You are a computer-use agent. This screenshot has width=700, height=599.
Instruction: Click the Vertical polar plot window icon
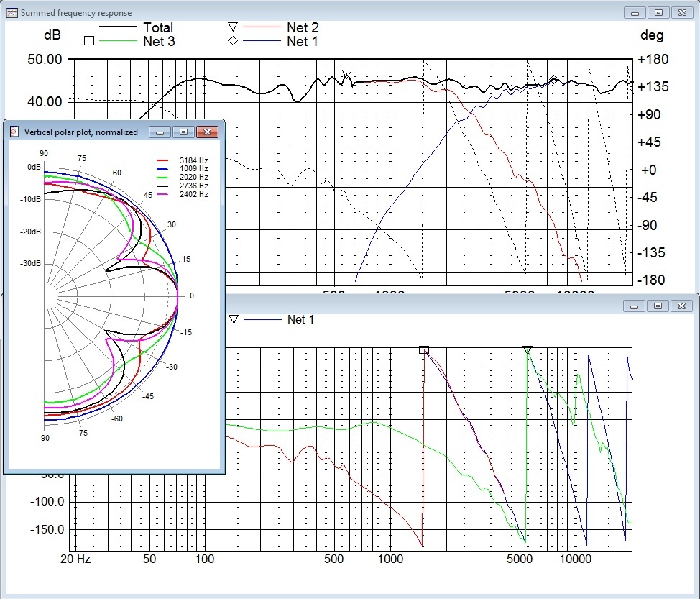tap(14, 132)
